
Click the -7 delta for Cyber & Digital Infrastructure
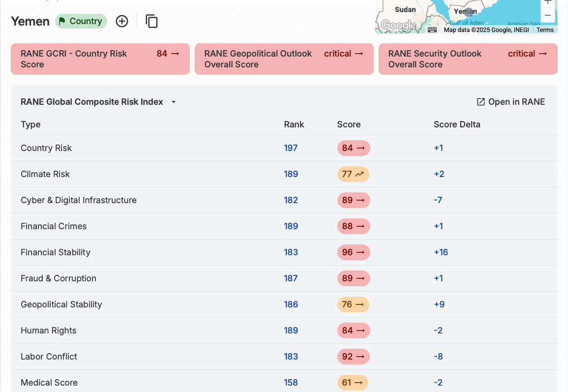(x=438, y=200)
